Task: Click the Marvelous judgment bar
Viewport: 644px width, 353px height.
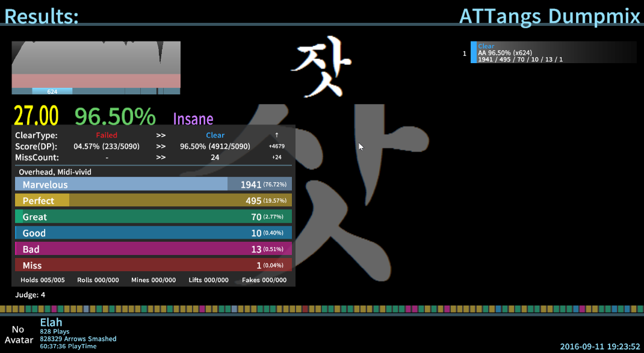Action: pos(153,185)
